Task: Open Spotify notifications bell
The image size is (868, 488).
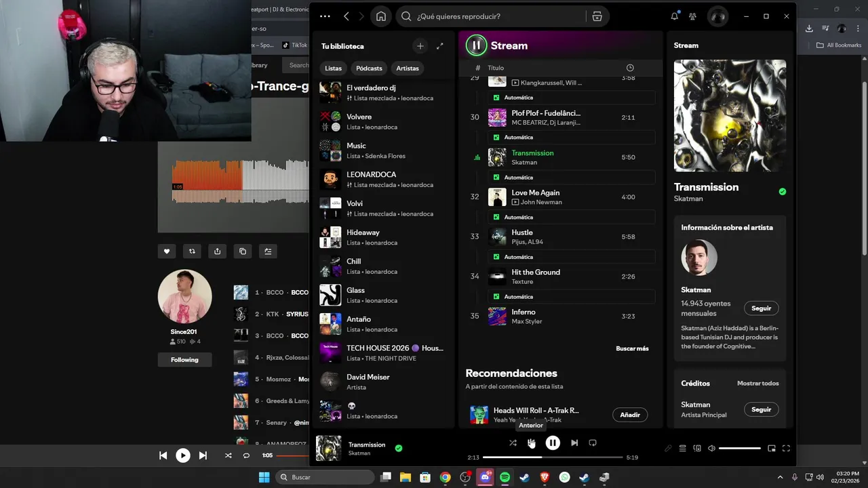Action: pyautogui.click(x=674, y=16)
